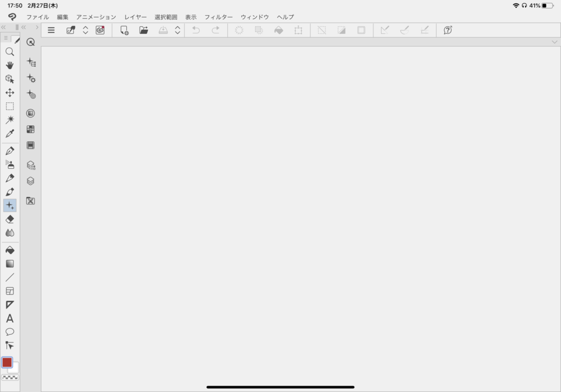Open the help question mark button
The image size is (561, 392).
448,30
